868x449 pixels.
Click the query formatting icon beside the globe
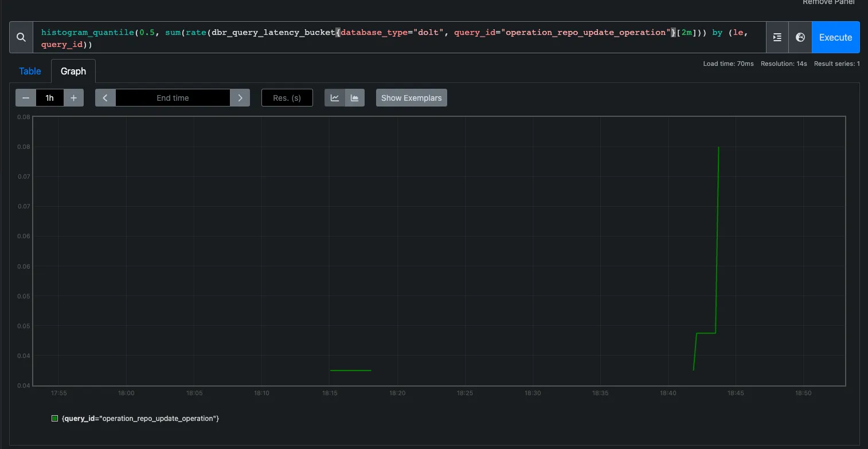pyautogui.click(x=777, y=37)
